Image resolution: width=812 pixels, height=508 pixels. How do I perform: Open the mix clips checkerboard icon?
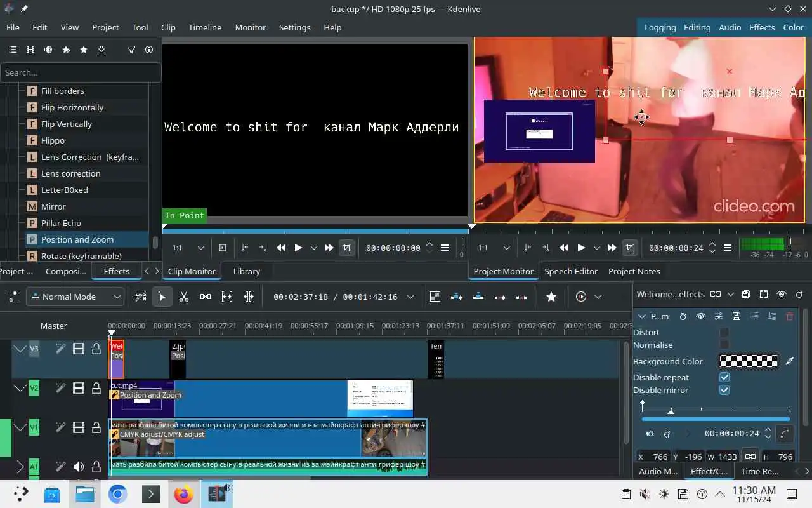point(435,297)
